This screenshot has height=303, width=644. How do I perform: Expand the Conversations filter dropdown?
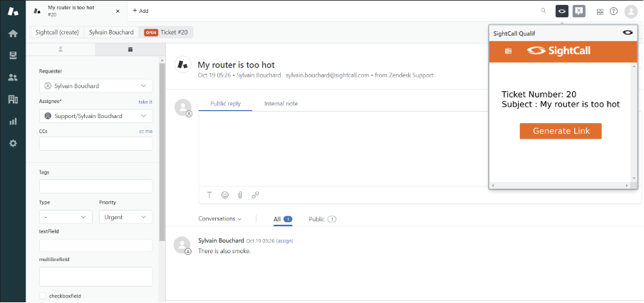pos(219,219)
